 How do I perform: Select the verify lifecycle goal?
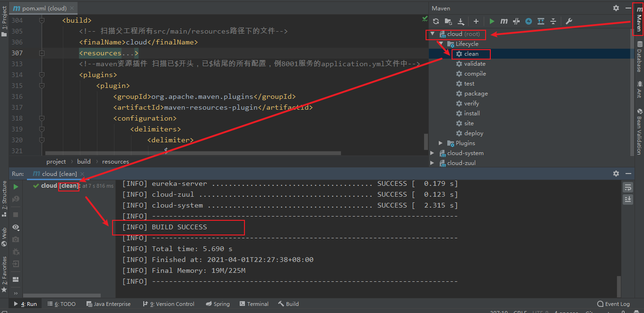(468, 104)
